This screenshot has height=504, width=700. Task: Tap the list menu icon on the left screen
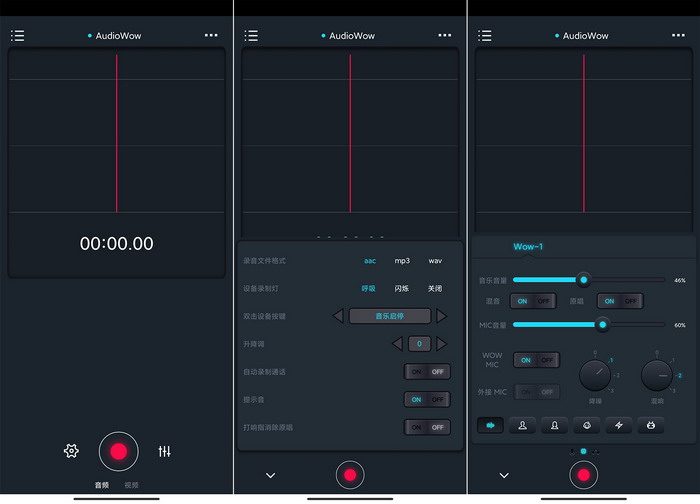17,35
